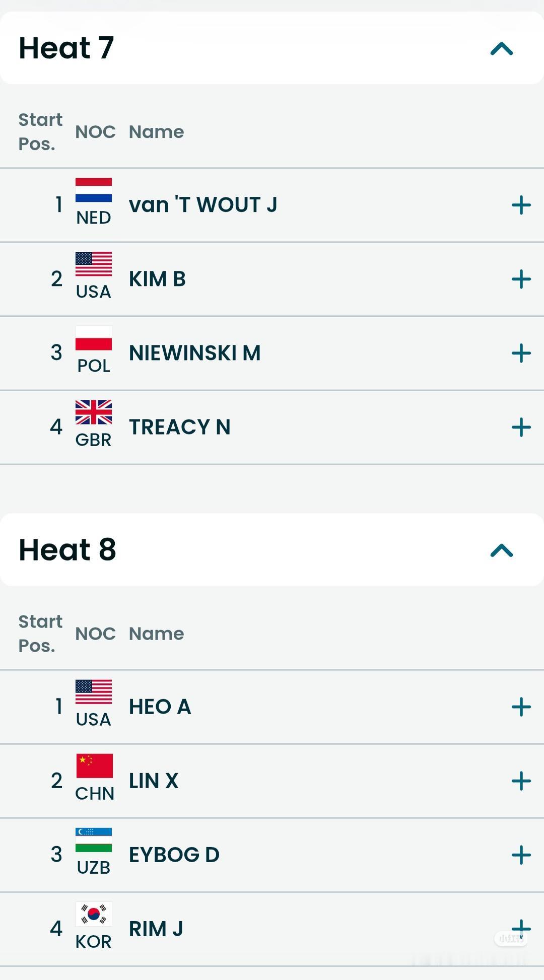Tap the South Korea flag
544x980 pixels.
94,914
